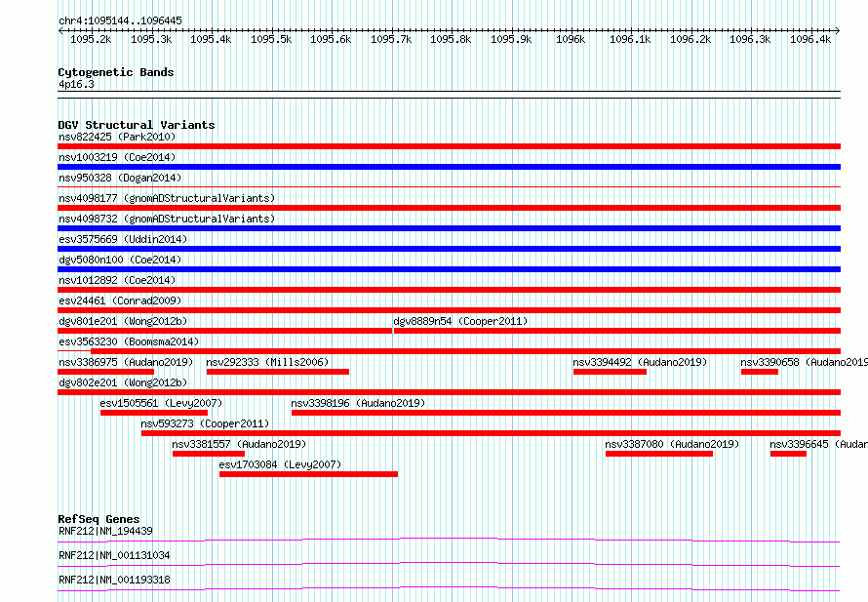Screen dimensions: 868x602
Task: Click nsv1012892 (Coe2014) variant label
Action: [117, 280]
